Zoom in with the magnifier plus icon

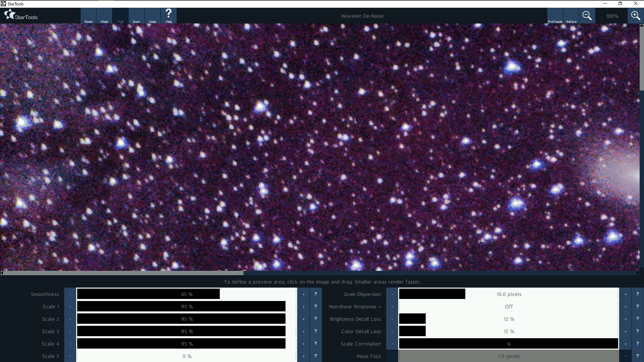coord(635,16)
